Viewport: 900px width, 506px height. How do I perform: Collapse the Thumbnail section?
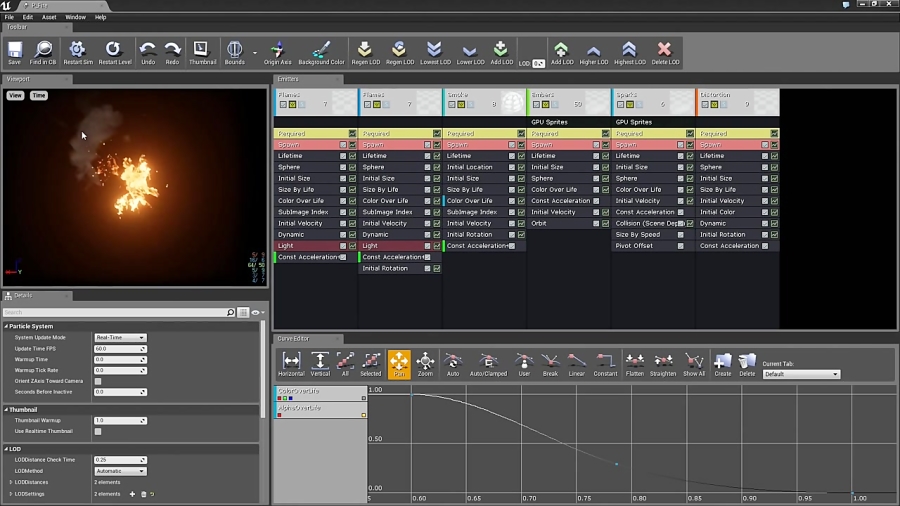(6, 410)
